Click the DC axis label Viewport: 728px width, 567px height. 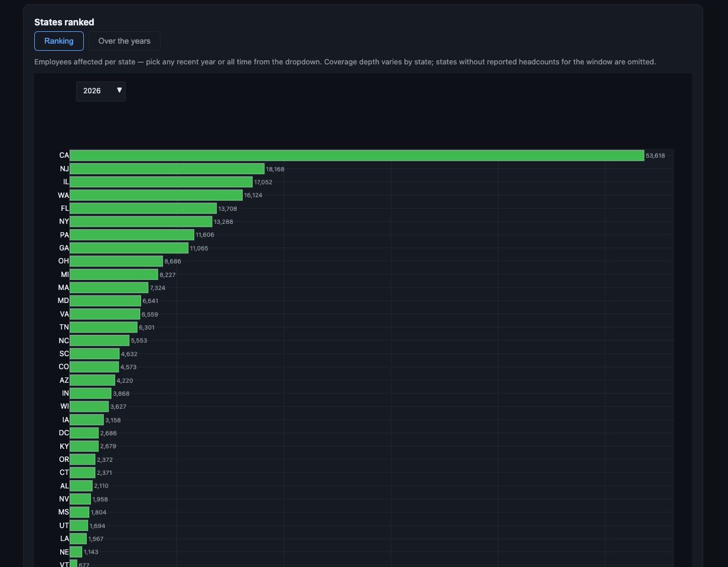tap(64, 433)
